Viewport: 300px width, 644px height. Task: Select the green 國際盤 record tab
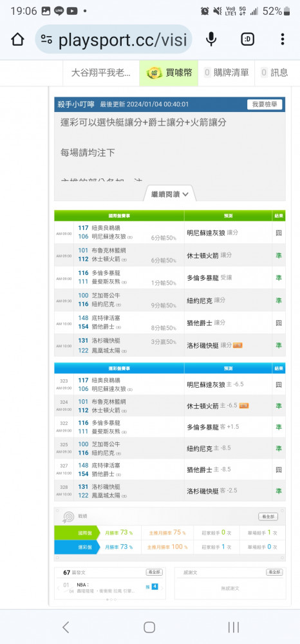click(x=77, y=533)
